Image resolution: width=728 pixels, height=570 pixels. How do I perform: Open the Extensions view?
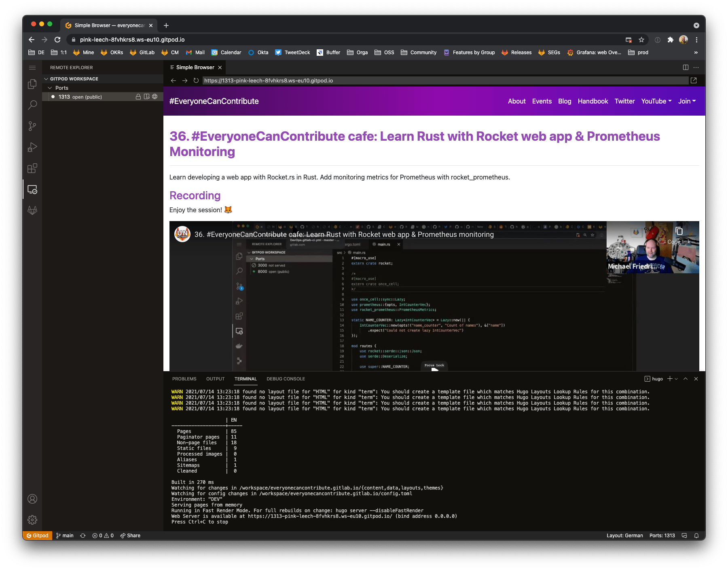pyautogui.click(x=32, y=168)
